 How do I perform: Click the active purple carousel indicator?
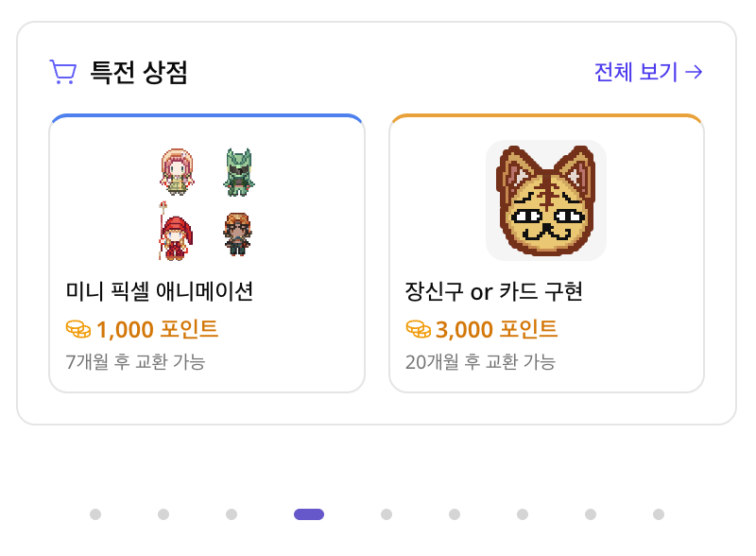(309, 514)
